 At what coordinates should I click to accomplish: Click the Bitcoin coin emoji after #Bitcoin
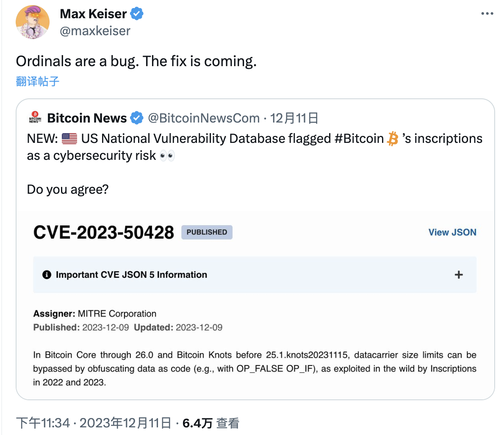click(392, 138)
